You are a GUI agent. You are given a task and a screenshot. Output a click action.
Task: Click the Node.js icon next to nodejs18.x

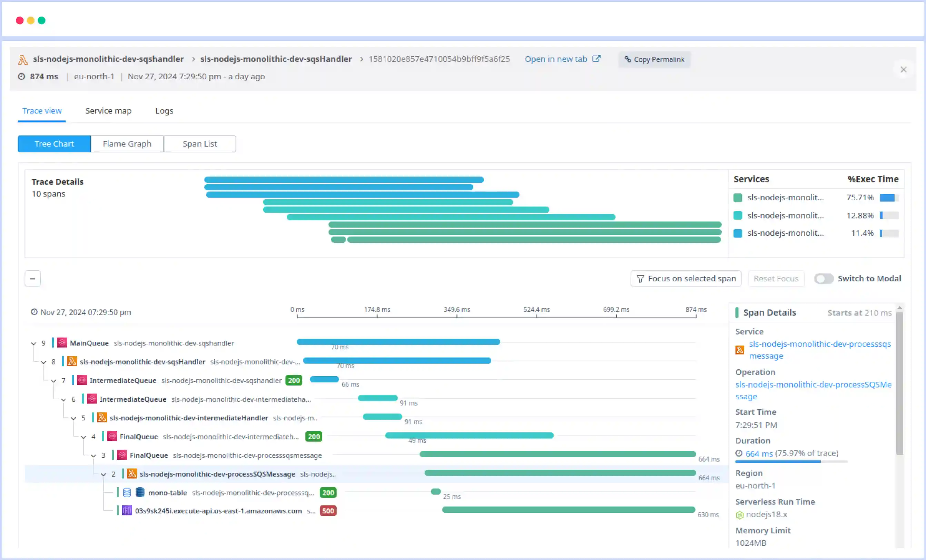pos(739,515)
